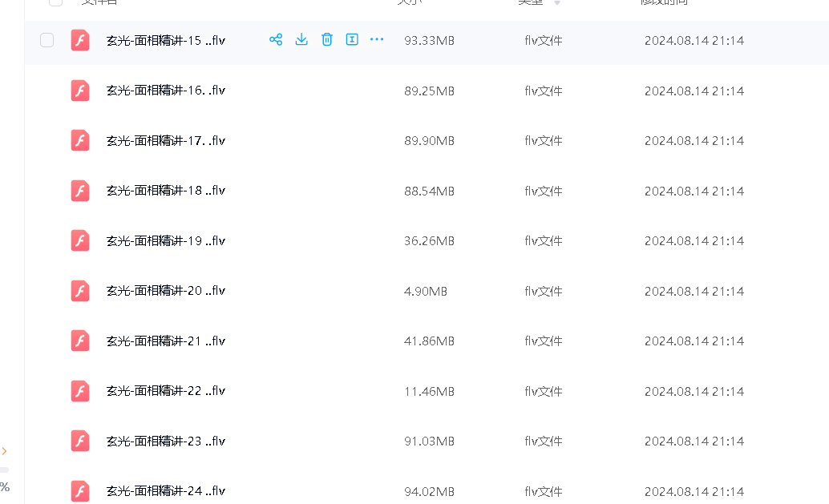
Task: Click the file name column header
Action: click(99, 2)
